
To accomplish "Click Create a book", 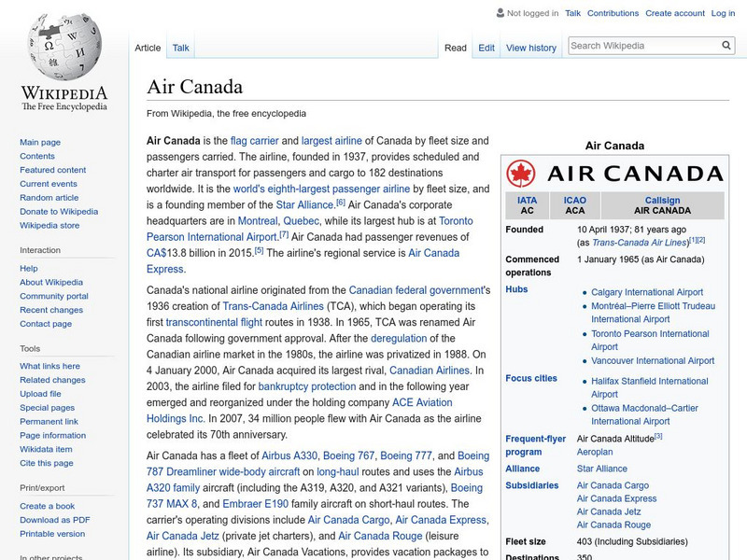I will click(48, 506).
